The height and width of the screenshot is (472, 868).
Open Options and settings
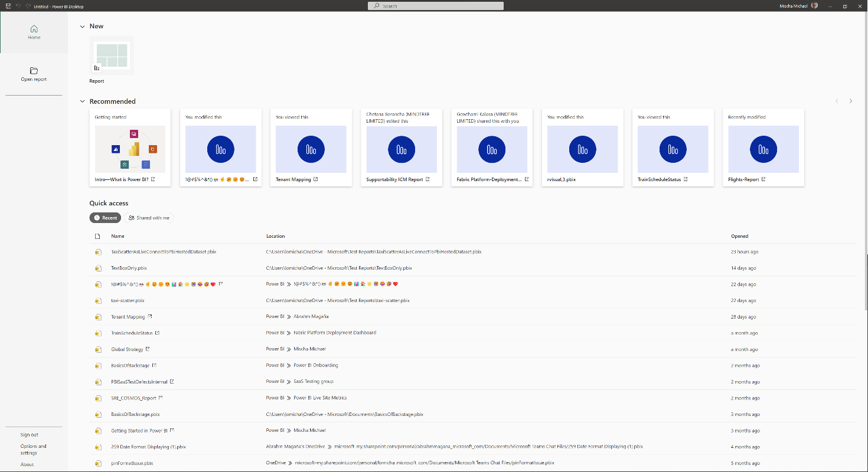(x=34, y=450)
